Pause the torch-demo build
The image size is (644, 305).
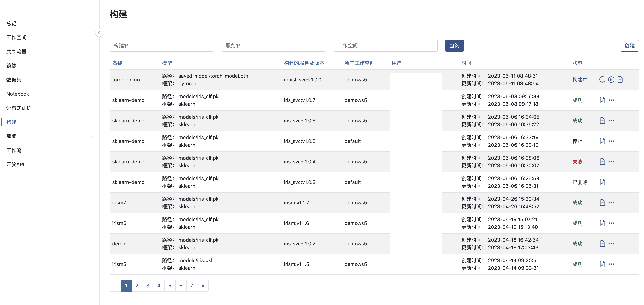click(611, 80)
